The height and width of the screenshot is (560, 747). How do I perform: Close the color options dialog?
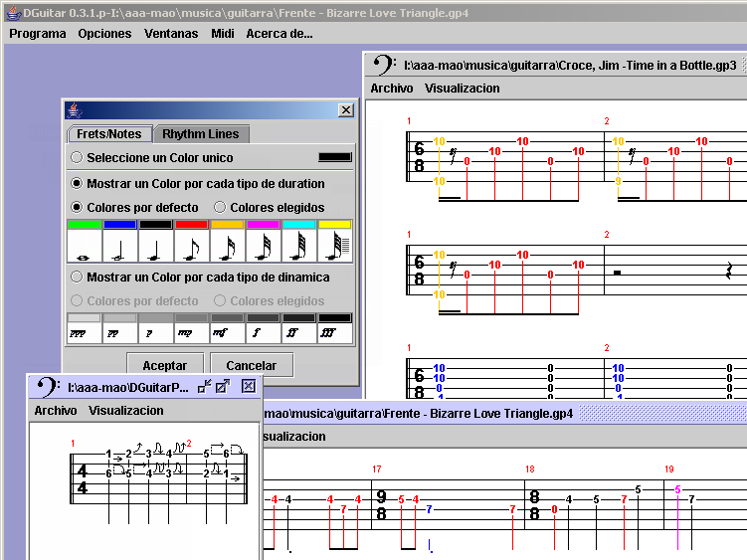point(346,110)
